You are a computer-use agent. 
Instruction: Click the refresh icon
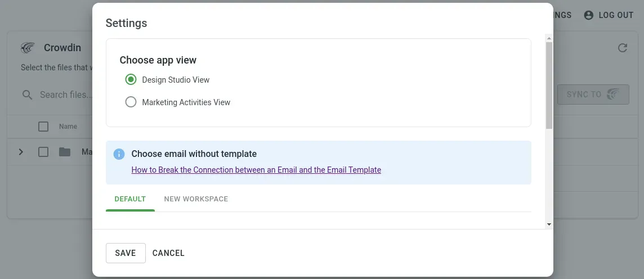coord(623,48)
